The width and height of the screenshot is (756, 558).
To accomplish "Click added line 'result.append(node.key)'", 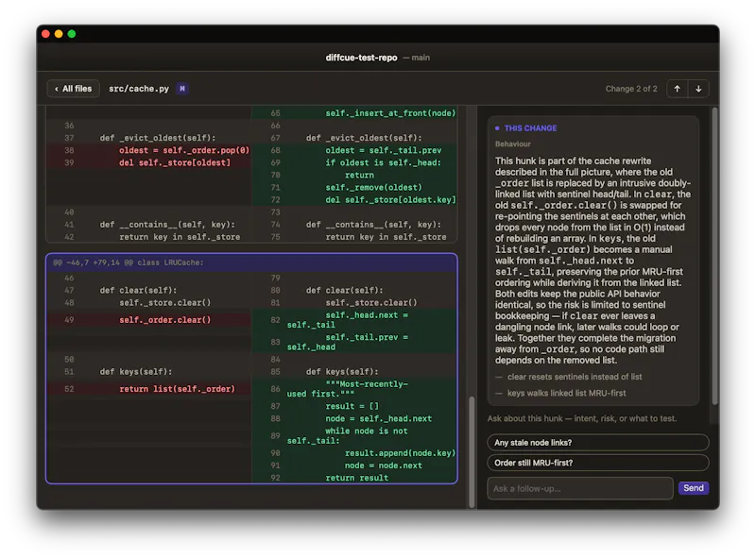I will coord(400,453).
